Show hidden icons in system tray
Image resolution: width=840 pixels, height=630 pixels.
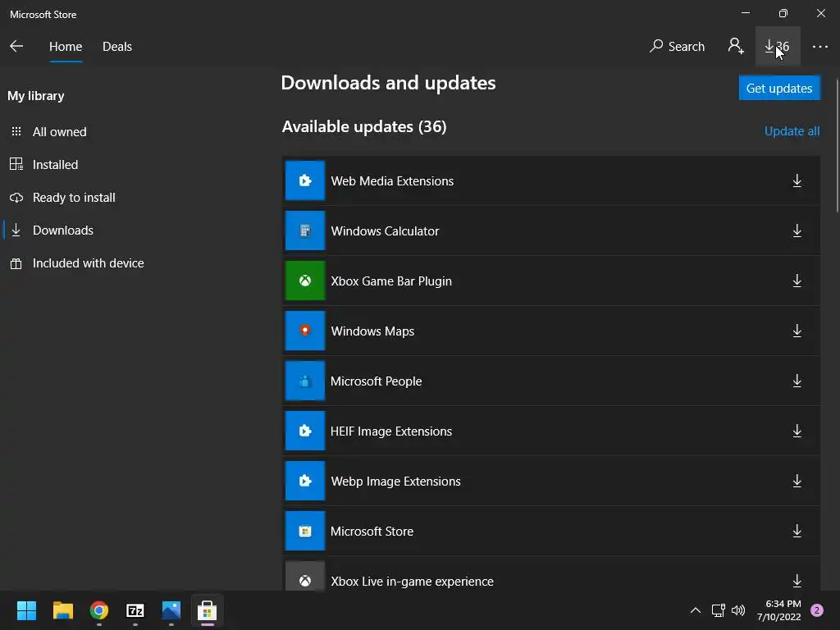(x=695, y=610)
